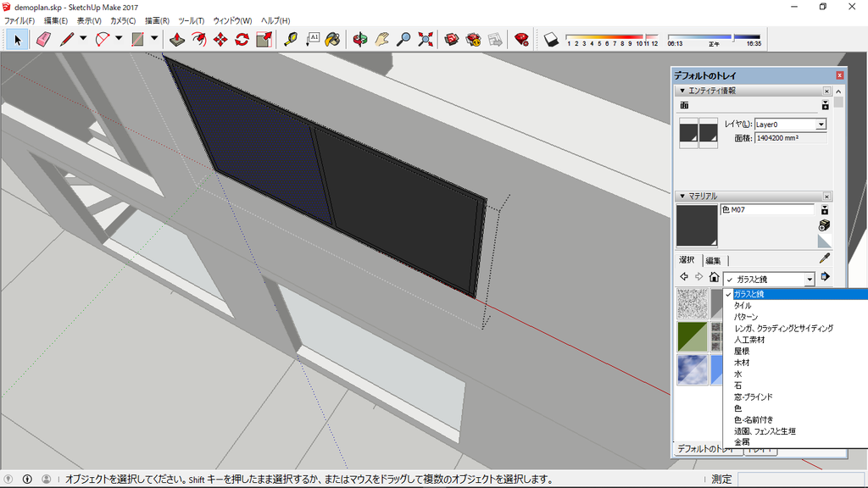Select the Paint Bucket tool
Screen dimensions: 868x488
pyautogui.click(x=332, y=39)
